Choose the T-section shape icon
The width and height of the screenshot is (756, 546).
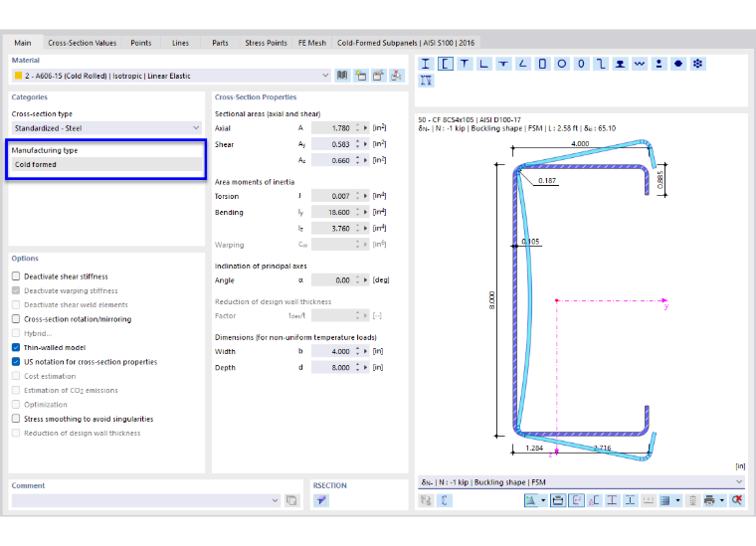pyautogui.click(x=465, y=64)
